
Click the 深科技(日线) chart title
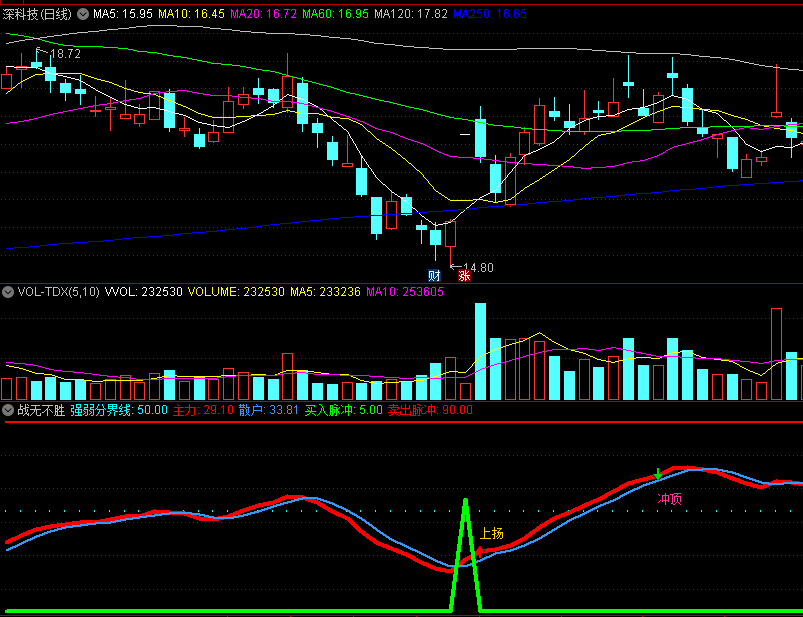[x=37, y=14]
